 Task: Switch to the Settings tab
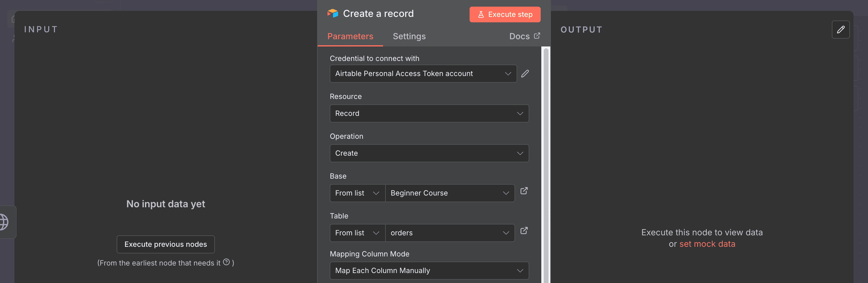click(409, 36)
